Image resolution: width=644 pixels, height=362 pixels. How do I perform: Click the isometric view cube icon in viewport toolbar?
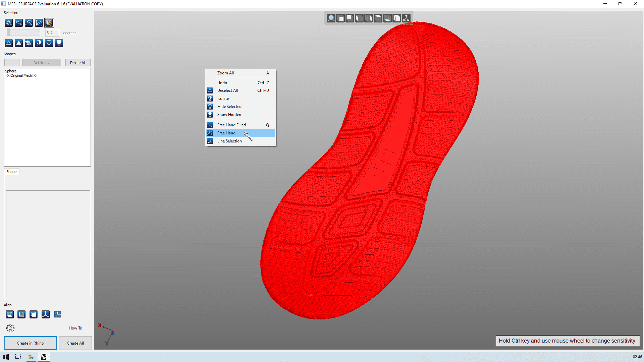coord(397,18)
